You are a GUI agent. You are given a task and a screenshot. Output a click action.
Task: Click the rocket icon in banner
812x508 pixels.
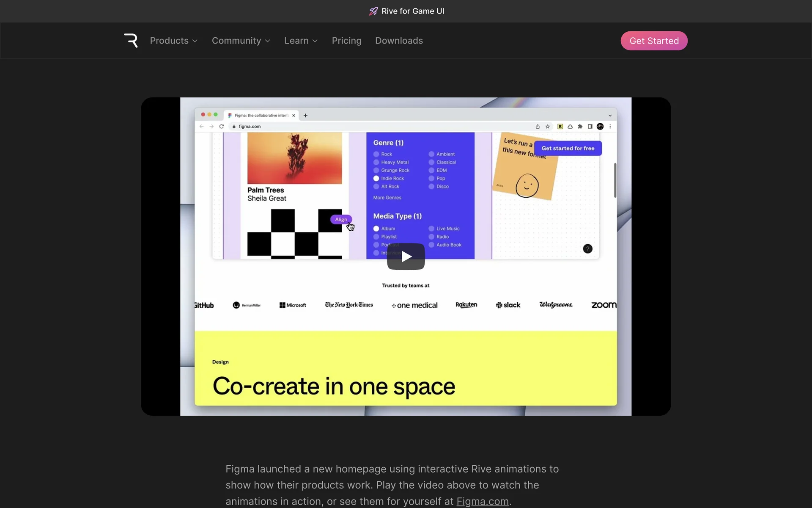click(x=373, y=11)
